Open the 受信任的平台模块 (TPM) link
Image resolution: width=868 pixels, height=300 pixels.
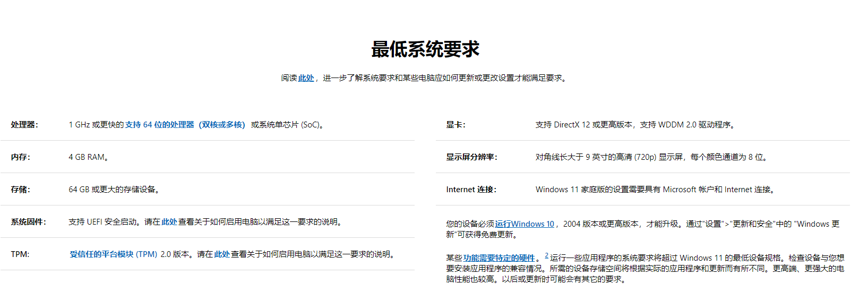114,254
